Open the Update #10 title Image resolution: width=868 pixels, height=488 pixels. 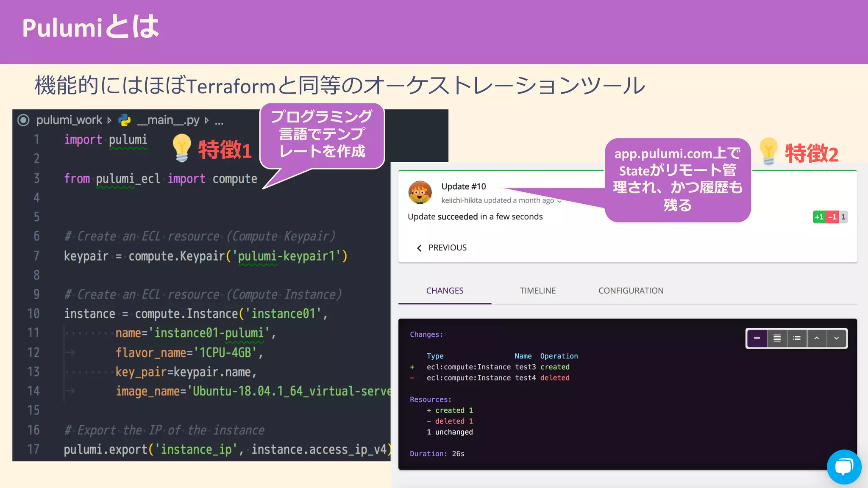(x=464, y=186)
